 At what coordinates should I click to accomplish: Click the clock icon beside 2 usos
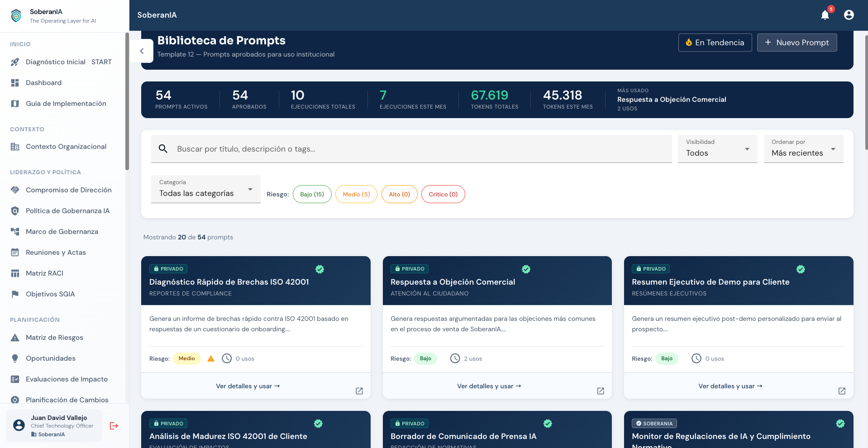pyautogui.click(x=455, y=358)
